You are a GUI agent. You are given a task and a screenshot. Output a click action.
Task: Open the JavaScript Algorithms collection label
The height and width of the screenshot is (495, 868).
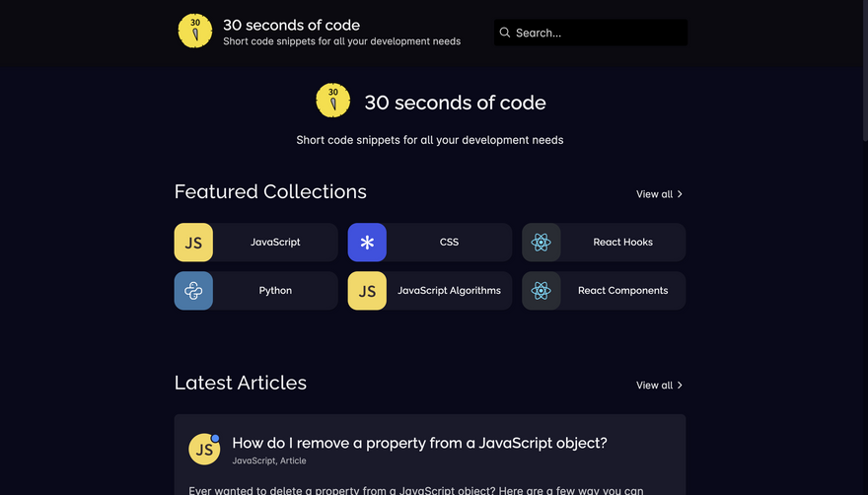pos(449,291)
